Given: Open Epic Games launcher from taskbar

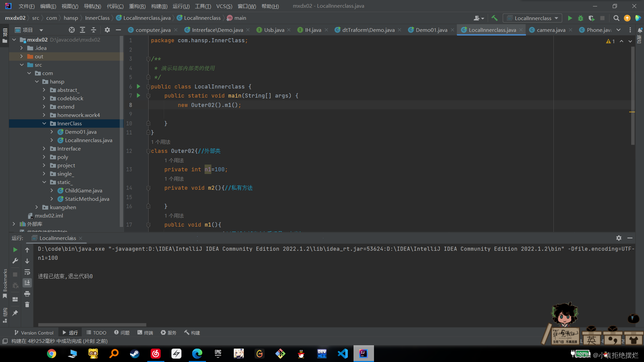Looking at the screenshot, I should pyautogui.click(x=218, y=354).
